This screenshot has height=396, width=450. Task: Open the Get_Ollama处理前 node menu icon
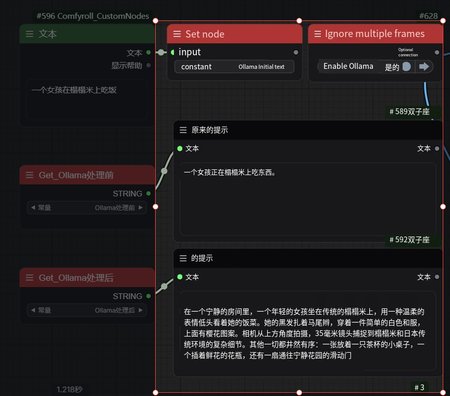tap(30, 175)
